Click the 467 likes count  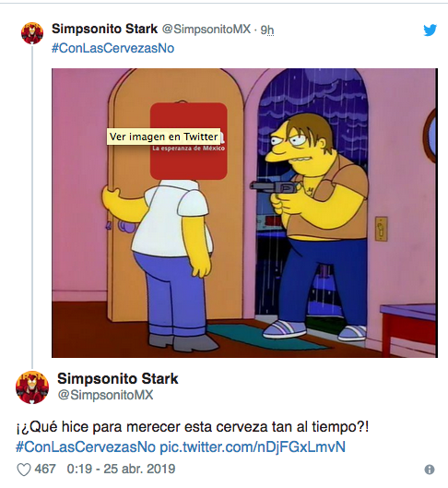[45, 469]
